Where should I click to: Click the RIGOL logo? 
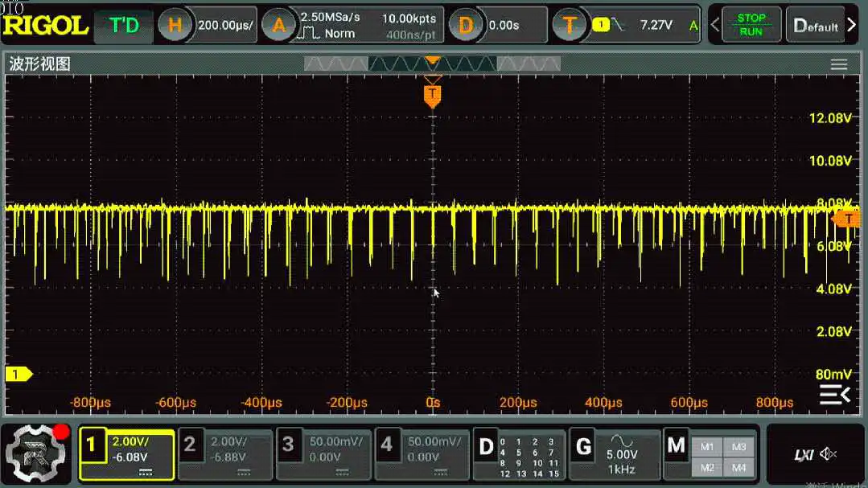click(x=45, y=26)
